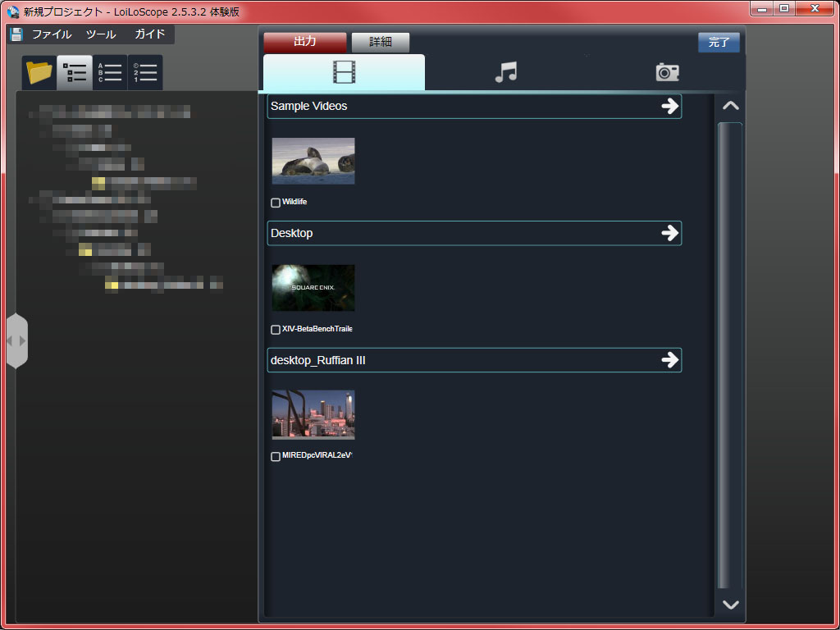840x630 pixels.
Task: Switch to the video filmstrip tab
Action: pyautogui.click(x=344, y=72)
